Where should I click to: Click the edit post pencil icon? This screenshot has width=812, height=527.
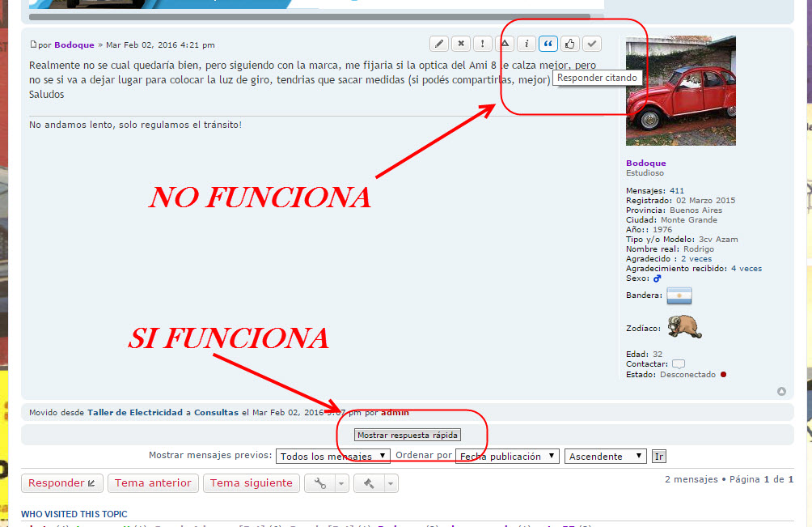pos(439,44)
